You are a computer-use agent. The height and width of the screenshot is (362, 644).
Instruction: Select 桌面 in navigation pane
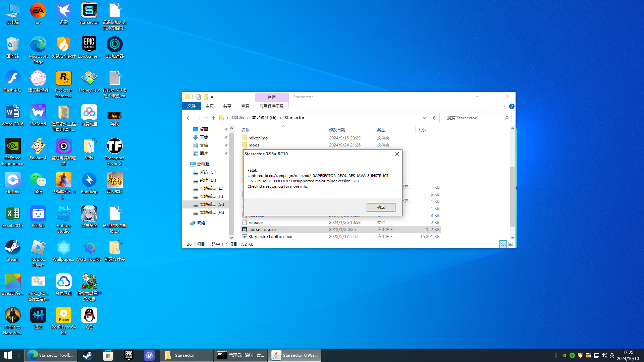click(x=204, y=129)
